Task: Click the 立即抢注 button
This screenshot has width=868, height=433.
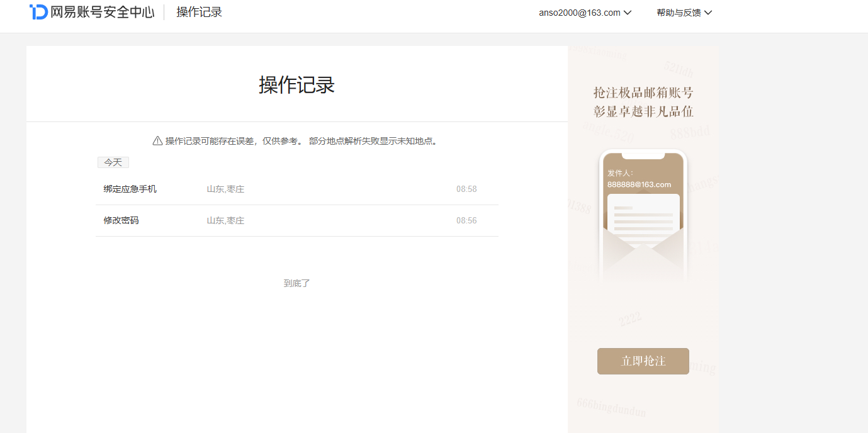Action: tap(643, 361)
